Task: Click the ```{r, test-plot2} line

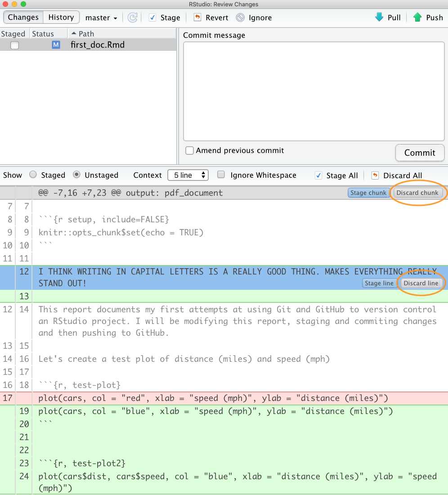Action: 82,463
